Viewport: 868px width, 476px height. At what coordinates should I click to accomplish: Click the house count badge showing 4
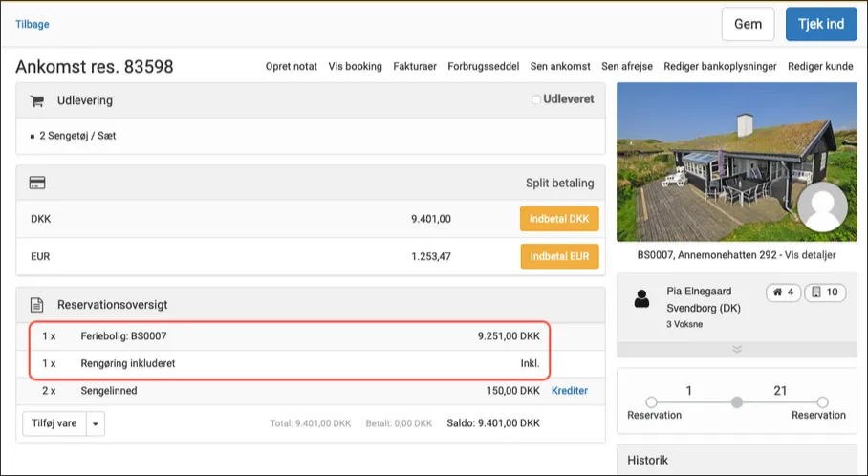(x=782, y=292)
